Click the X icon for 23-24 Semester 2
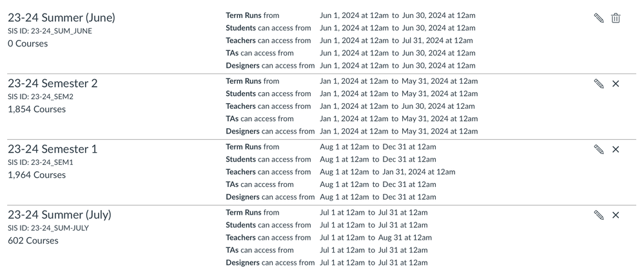 (616, 84)
